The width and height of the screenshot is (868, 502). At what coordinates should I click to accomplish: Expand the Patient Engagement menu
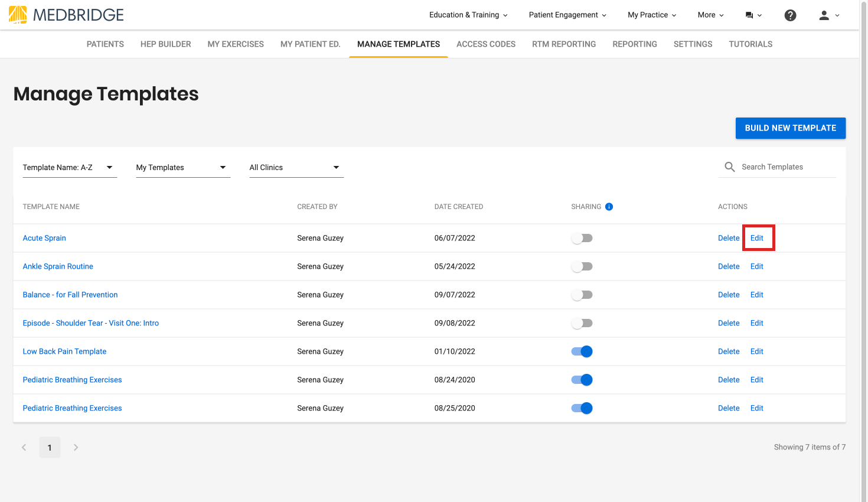pos(567,15)
